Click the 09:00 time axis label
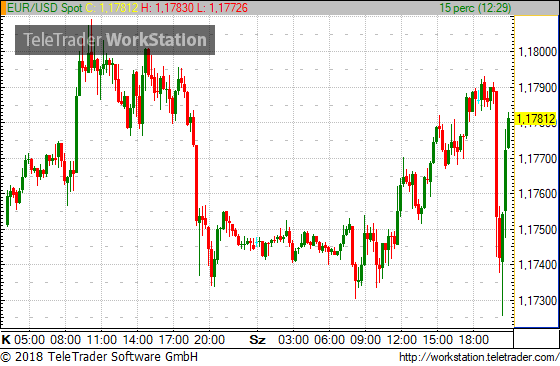Viewport: 560px width, 366px height. (365, 339)
